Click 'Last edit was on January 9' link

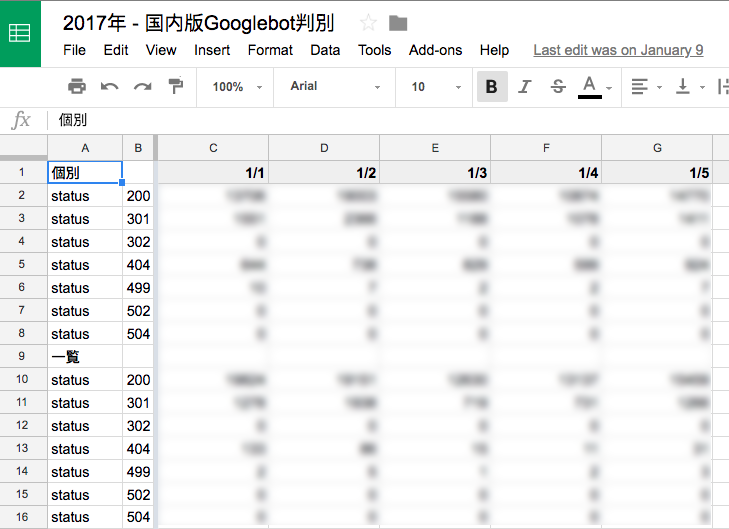(618, 50)
